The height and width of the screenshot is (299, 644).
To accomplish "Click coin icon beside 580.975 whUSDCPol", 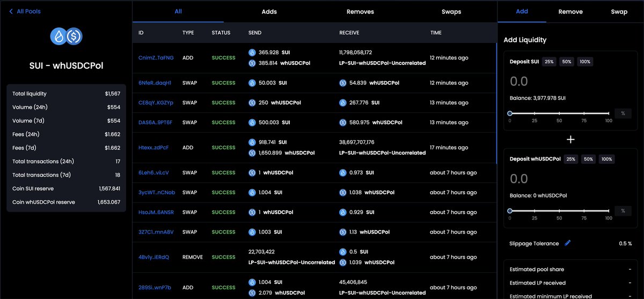I will [343, 122].
